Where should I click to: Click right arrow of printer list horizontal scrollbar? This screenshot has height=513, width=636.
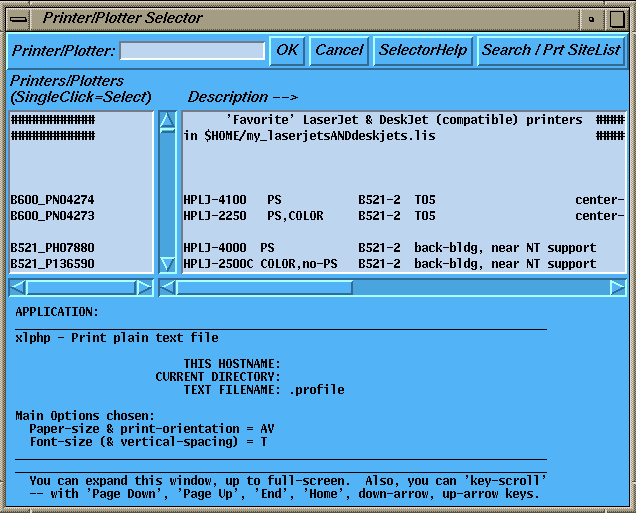point(144,288)
